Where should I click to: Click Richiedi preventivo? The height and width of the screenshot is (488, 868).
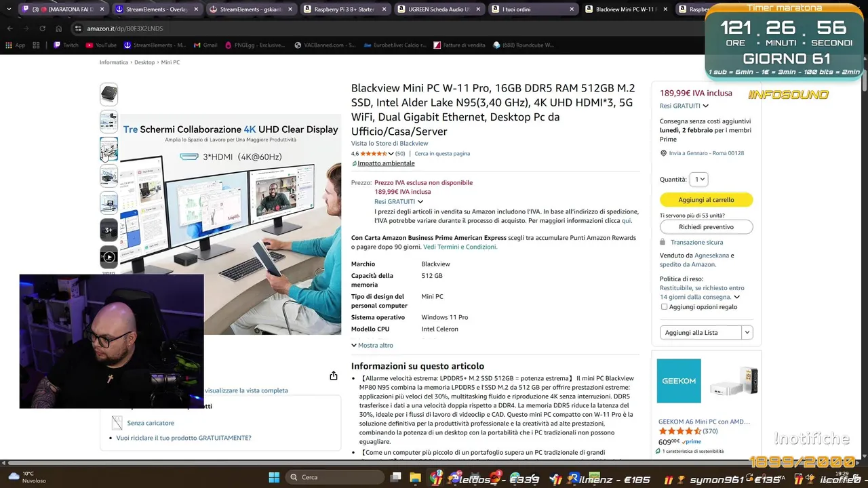[x=706, y=227]
